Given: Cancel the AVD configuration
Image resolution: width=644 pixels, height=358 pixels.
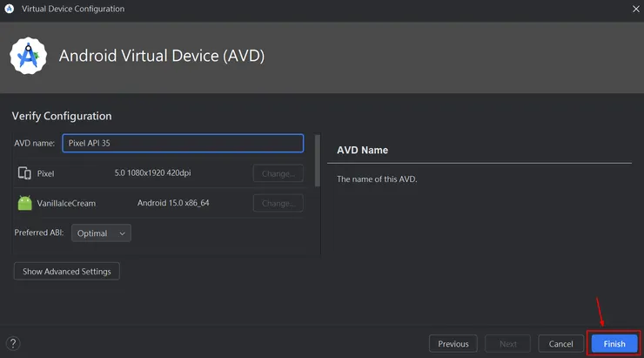Looking at the screenshot, I should (x=560, y=343).
